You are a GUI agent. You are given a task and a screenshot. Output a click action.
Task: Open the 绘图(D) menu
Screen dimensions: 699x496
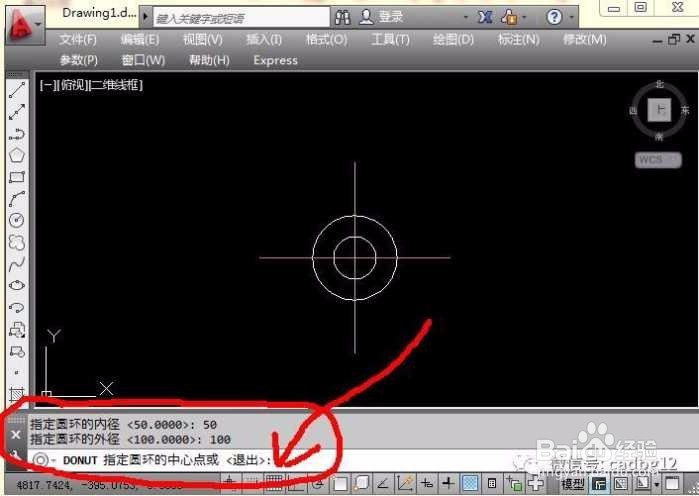pyautogui.click(x=453, y=40)
